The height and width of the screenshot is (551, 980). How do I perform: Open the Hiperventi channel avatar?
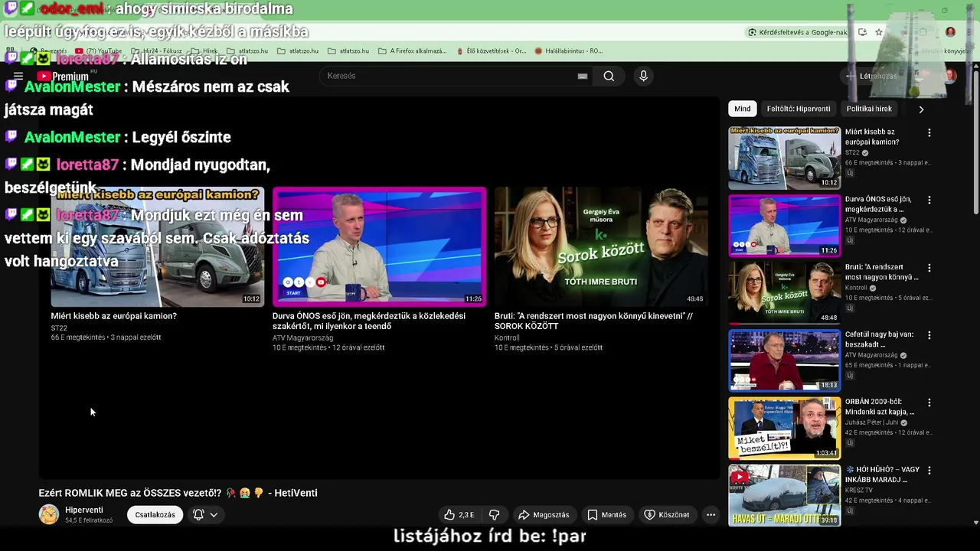pyautogui.click(x=49, y=514)
